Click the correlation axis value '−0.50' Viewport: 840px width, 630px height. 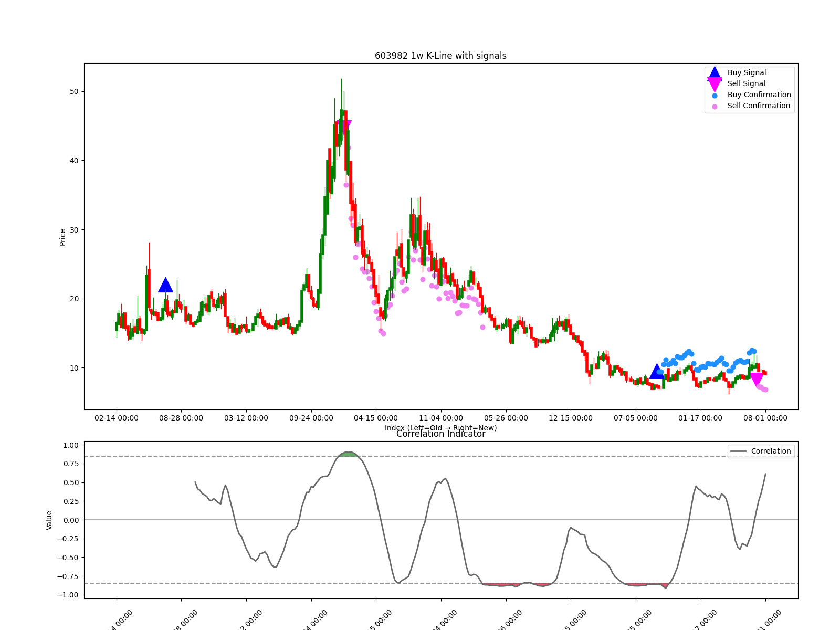point(67,558)
